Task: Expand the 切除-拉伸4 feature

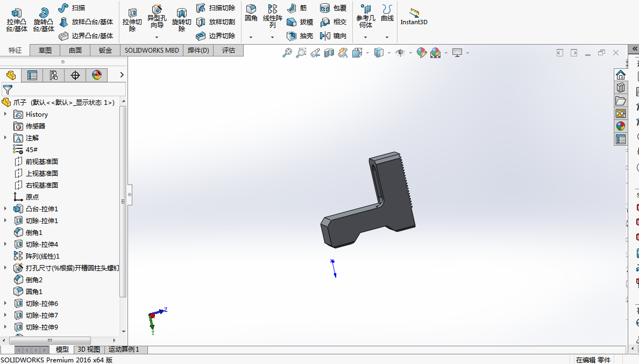Action: (x=5, y=244)
